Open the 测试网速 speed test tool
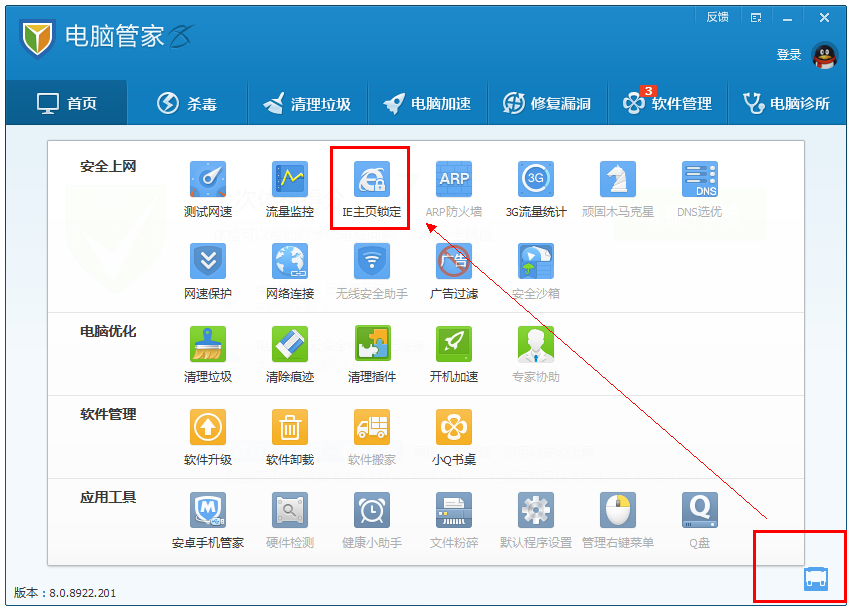This screenshot has width=854, height=612. [x=208, y=189]
